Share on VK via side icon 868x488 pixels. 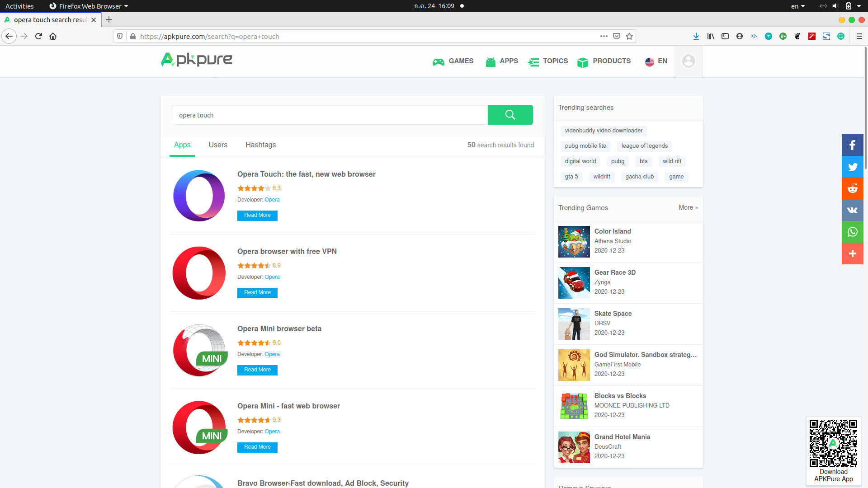pyautogui.click(x=852, y=210)
